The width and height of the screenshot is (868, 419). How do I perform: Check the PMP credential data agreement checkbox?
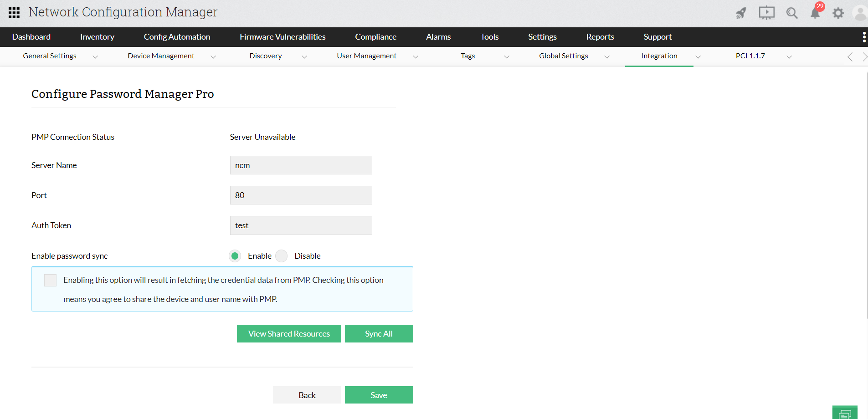50,280
